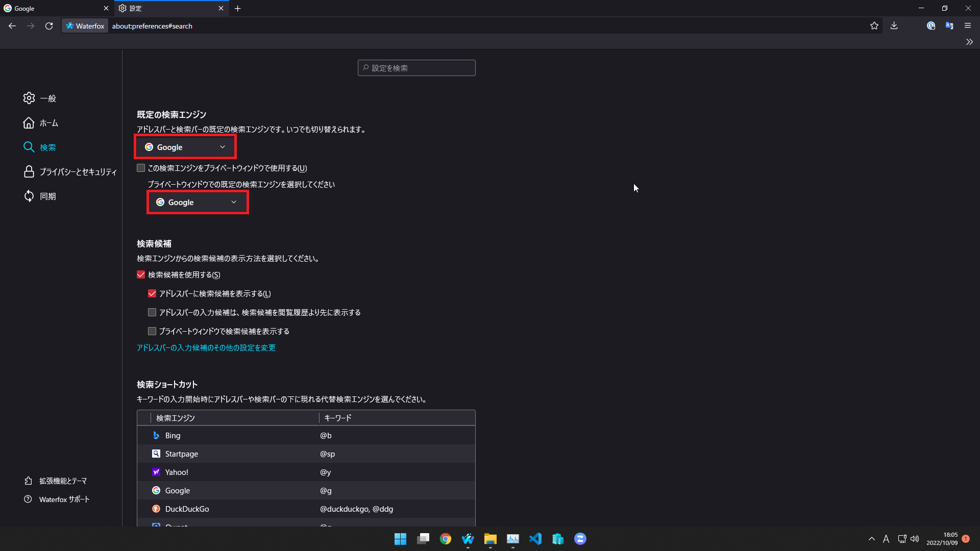
Task: Open プライバシーとセキュリティ settings category
Action: tap(70, 172)
